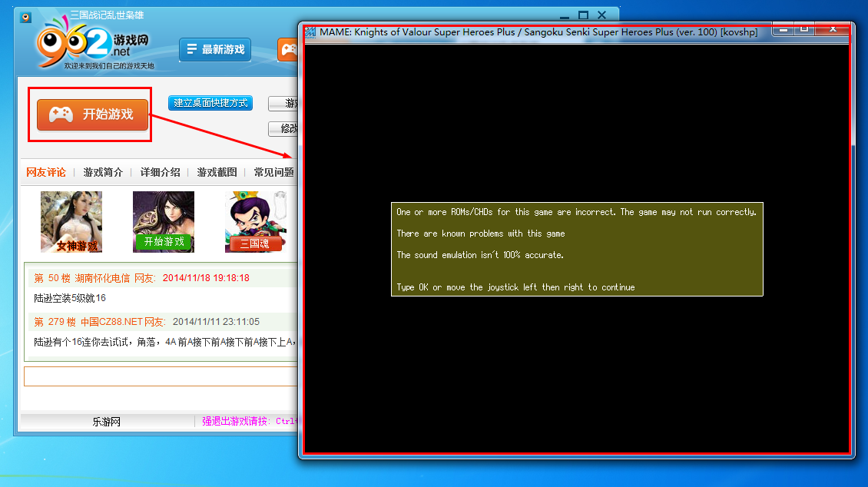868x487 pixels.
Task: Click the comment header 第 279 楼 中国CZ88.NET 网友
Action: coord(99,322)
